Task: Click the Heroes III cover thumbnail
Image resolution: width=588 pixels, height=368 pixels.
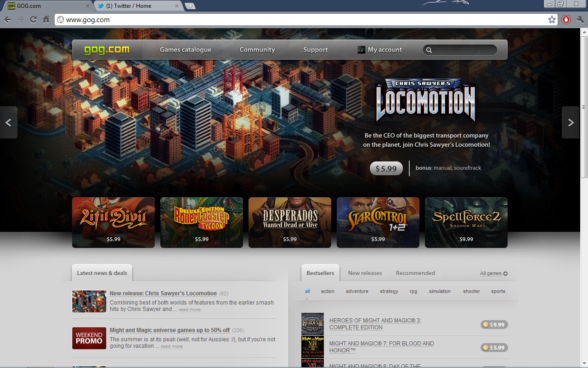Action: tap(312, 324)
